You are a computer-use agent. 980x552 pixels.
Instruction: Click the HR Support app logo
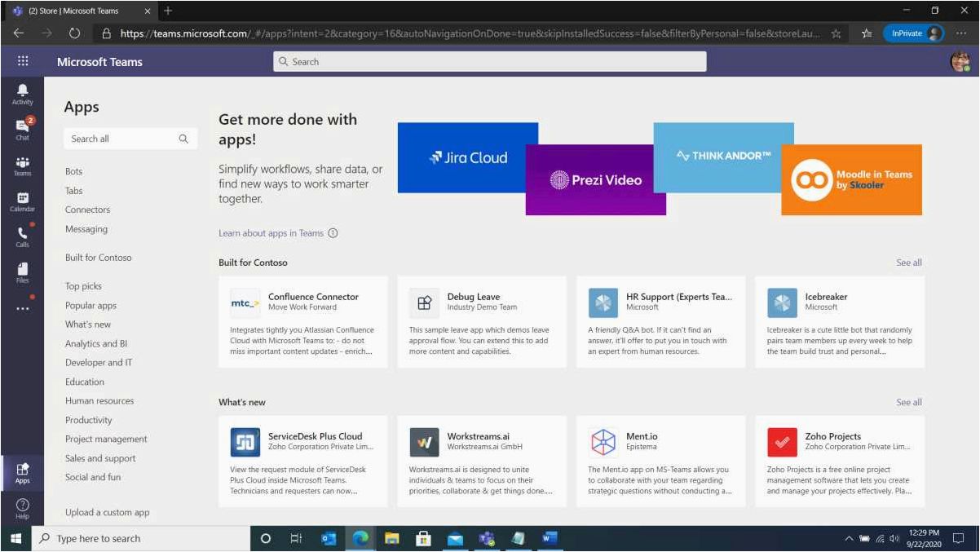point(603,302)
